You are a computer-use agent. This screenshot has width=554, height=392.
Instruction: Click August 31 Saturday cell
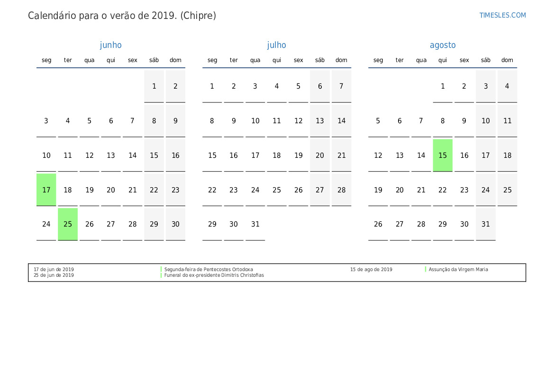(486, 224)
